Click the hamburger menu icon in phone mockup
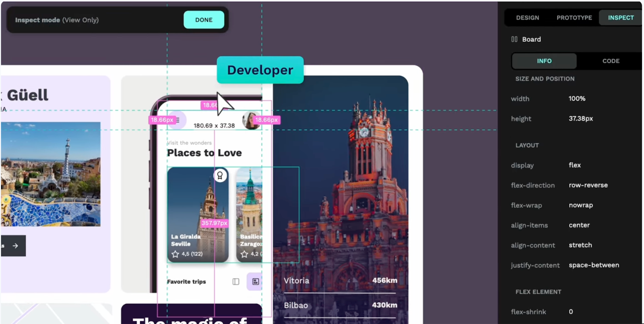The height and width of the screenshot is (324, 644). 177,120
